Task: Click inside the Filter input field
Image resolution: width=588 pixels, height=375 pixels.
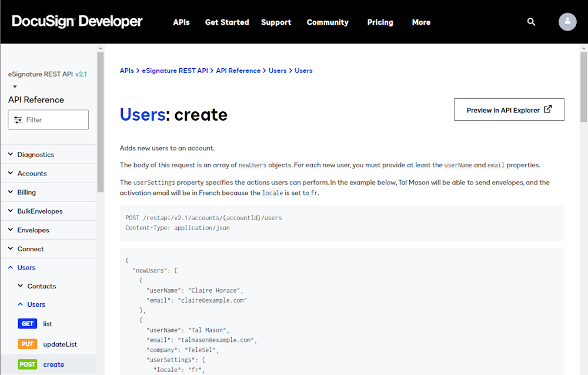Action: pos(53,120)
